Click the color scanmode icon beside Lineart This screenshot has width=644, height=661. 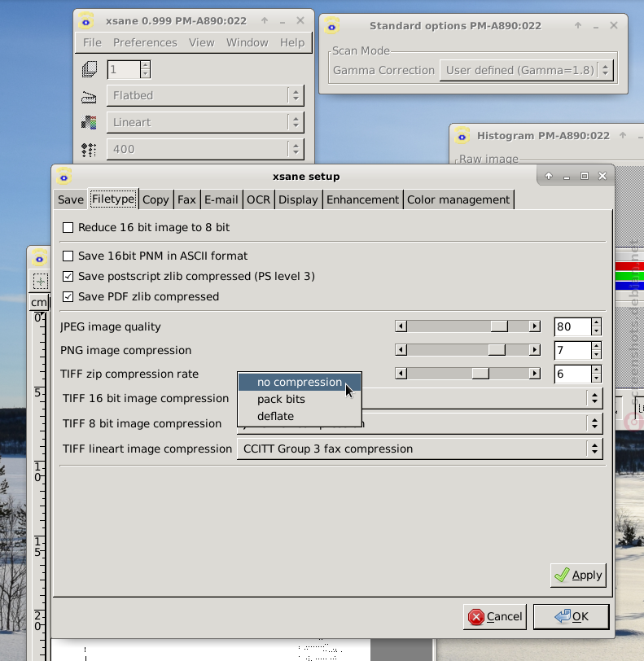tap(89, 123)
